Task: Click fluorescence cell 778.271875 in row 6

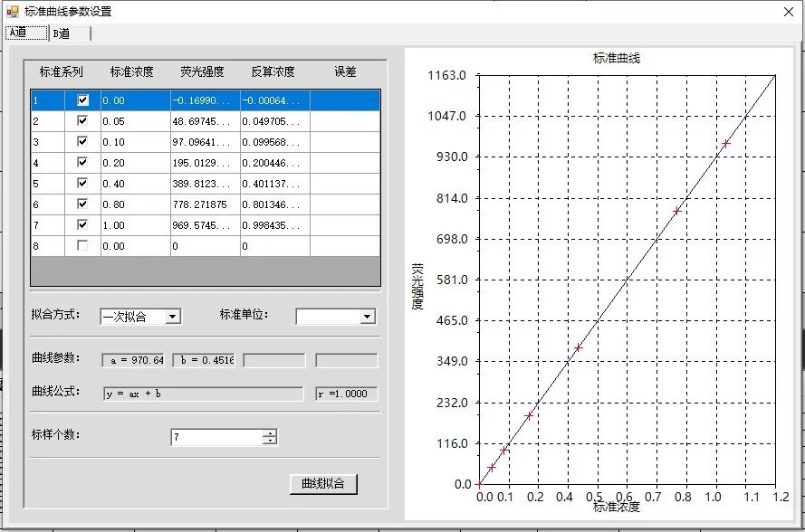Action: (206, 204)
